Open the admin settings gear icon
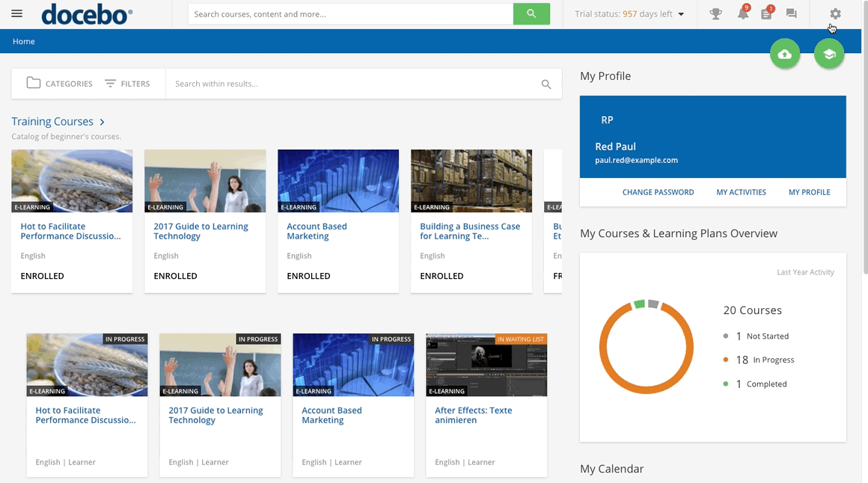Screen dimensions: 868x483 pos(833,13)
